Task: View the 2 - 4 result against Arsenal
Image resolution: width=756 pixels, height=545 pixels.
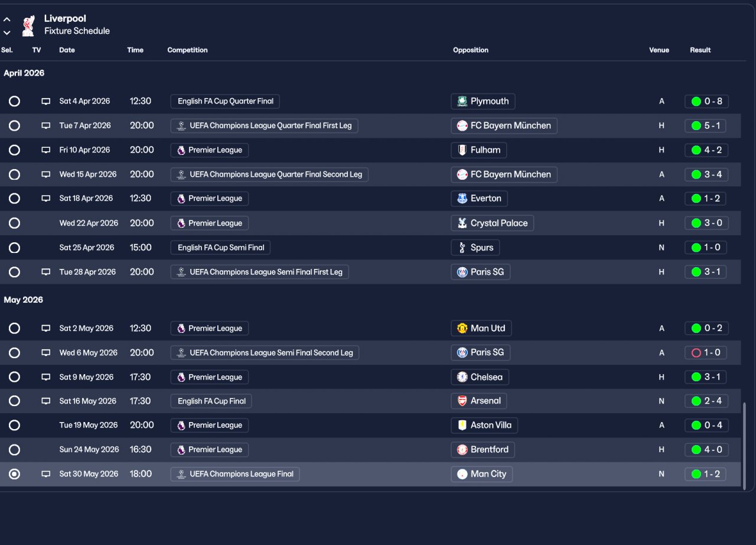Action: (x=706, y=401)
